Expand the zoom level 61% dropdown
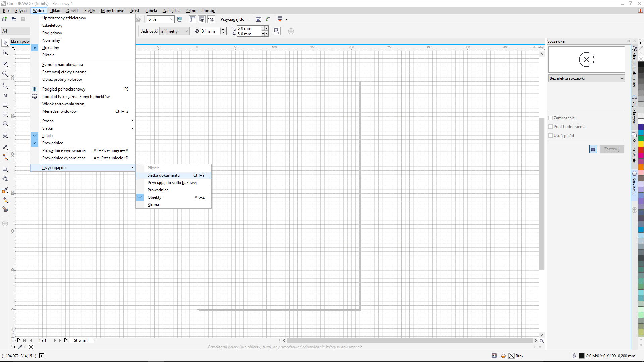The image size is (644, 362). click(171, 19)
